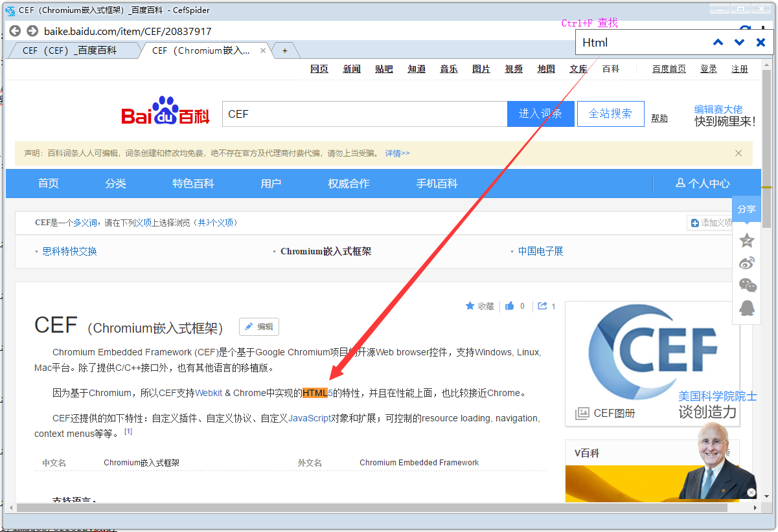Click the horizontal page scrollbar

click(x=372, y=507)
